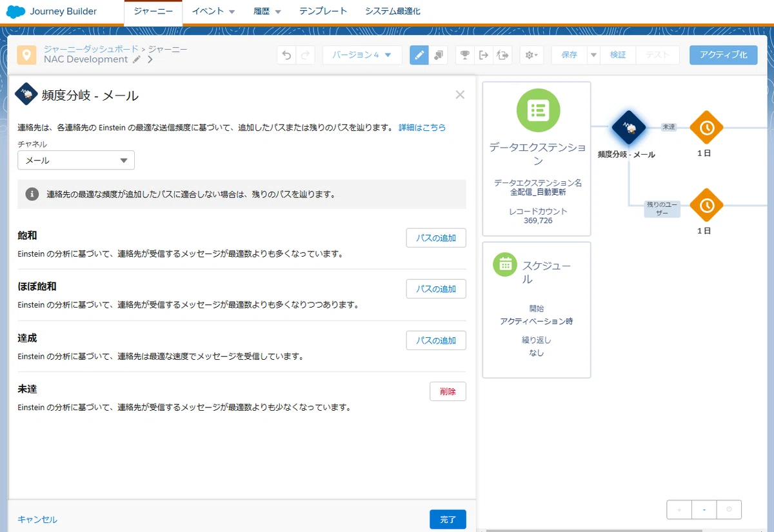Add a path for 飽和
Image resolution: width=774 pixels, height=532 pixels.
(436, 238)
